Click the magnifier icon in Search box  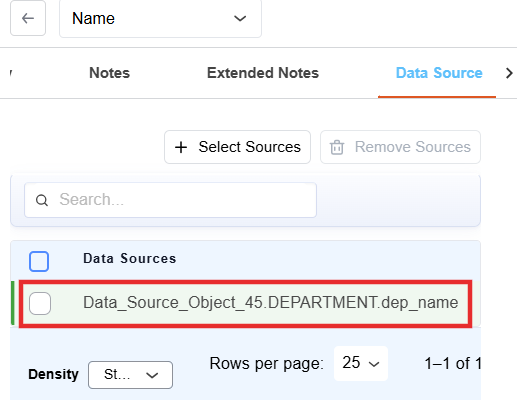tap(42, 200)
